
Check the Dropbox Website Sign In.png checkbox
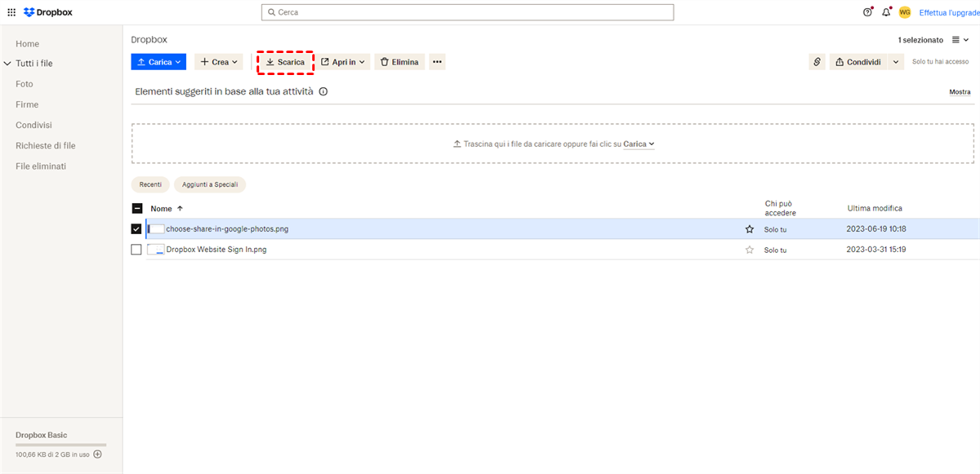pos(136,250)
